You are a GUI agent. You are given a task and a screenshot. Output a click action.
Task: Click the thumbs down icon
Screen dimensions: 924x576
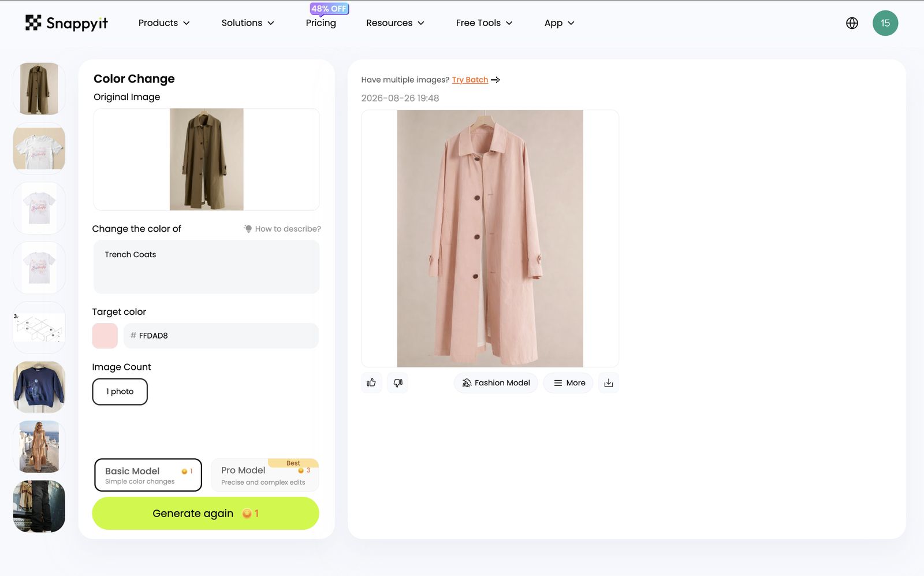(398, 382)
